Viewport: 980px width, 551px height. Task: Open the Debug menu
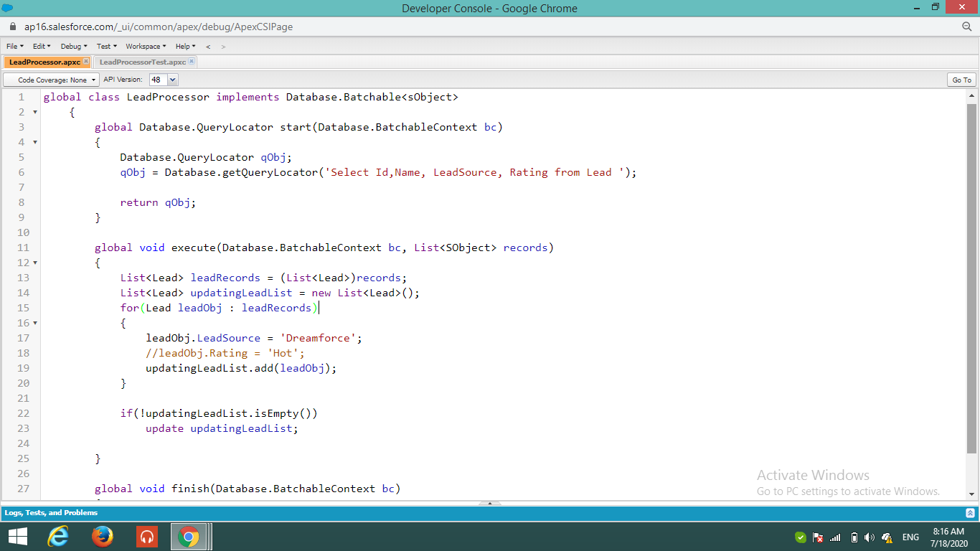pos(73,47)
